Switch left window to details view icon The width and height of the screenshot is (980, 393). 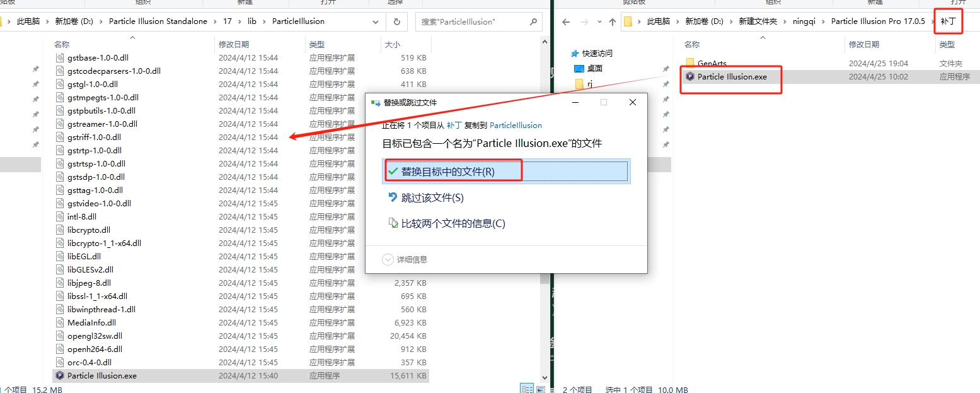pos(526,389)
